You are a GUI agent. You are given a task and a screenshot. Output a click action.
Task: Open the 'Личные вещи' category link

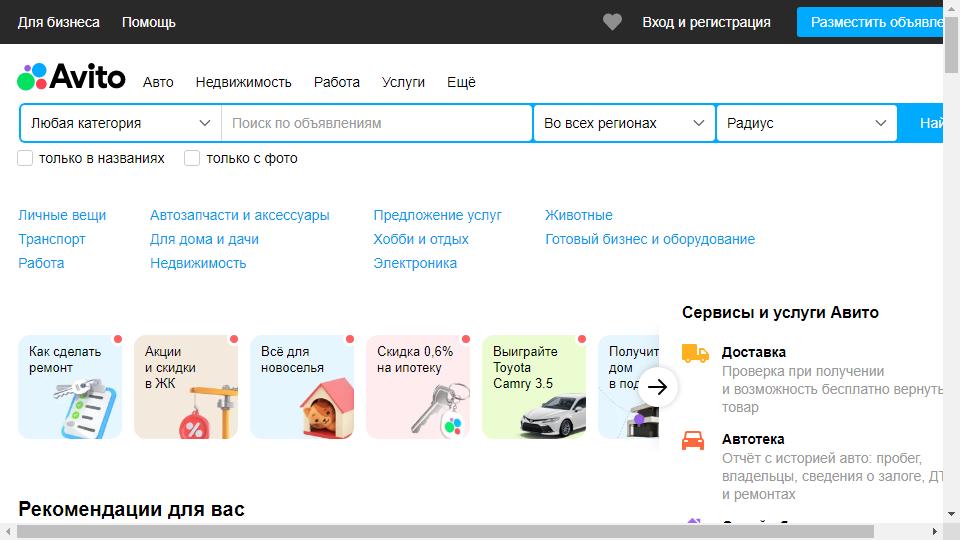coord(62,216)
